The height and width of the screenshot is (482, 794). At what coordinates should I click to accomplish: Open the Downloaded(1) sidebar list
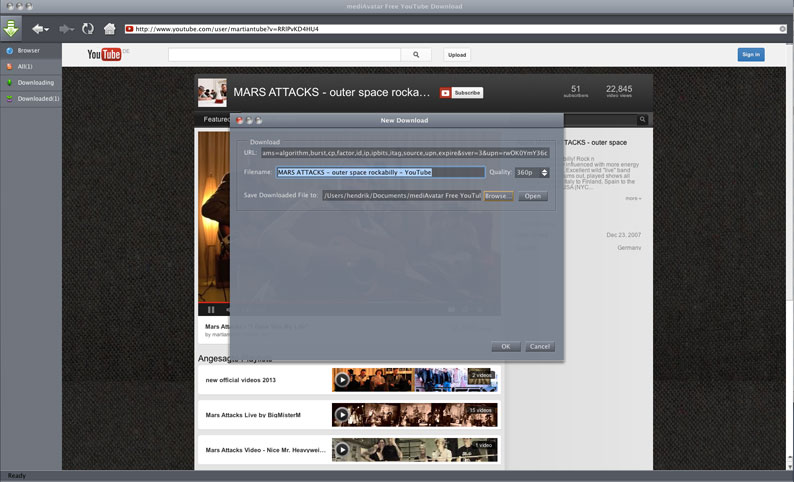point(38,98)
